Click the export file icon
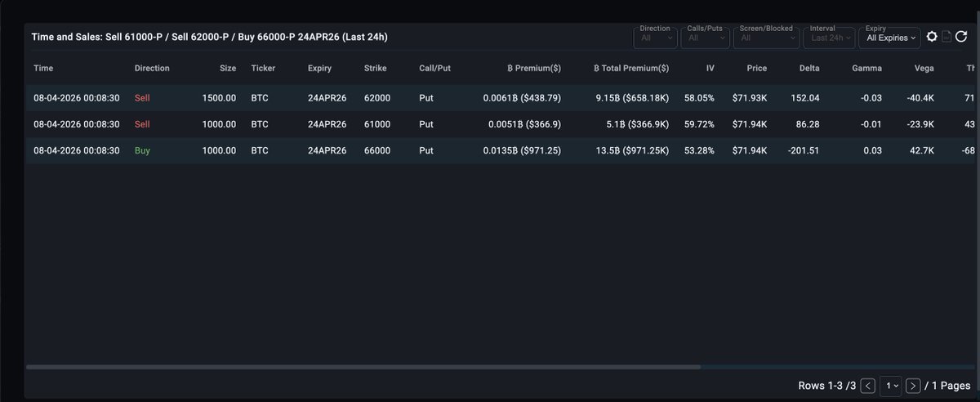 (x=947, y=37)
